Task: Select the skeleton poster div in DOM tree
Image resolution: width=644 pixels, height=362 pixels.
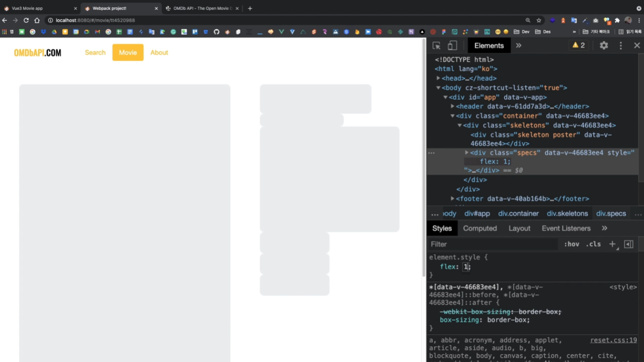Action: point(541,139)
